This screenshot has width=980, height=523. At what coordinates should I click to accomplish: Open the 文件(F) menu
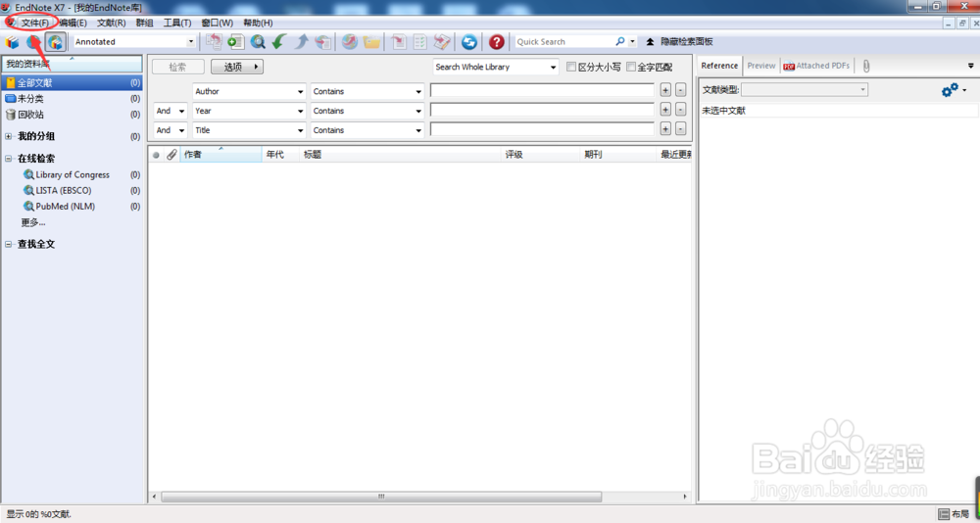[34, 23]
